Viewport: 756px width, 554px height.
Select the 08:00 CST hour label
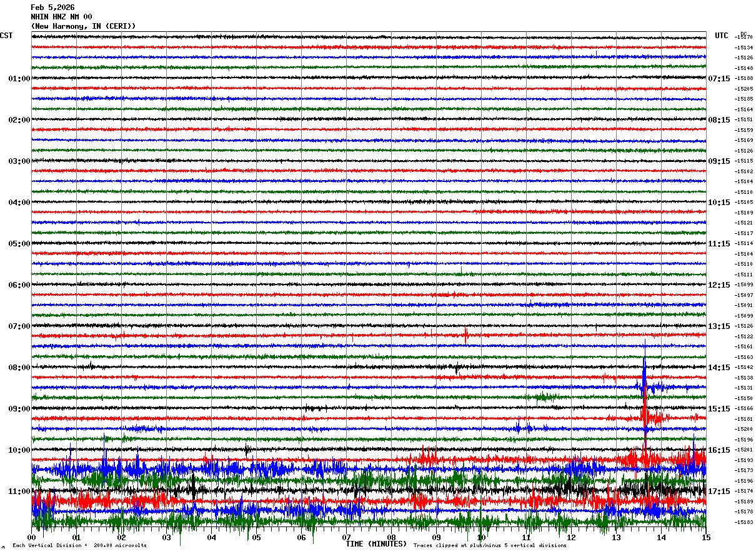pos(19,368)
